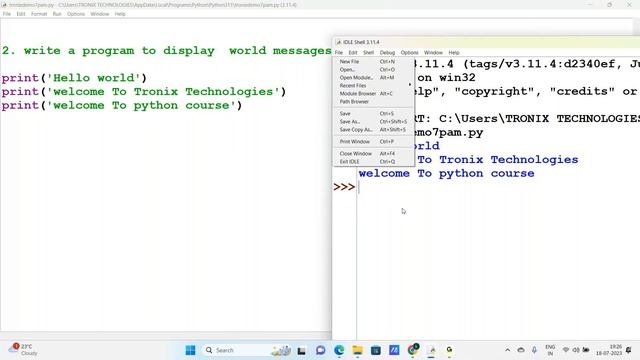Show hidden system tray icons

[x=507, y=350]
